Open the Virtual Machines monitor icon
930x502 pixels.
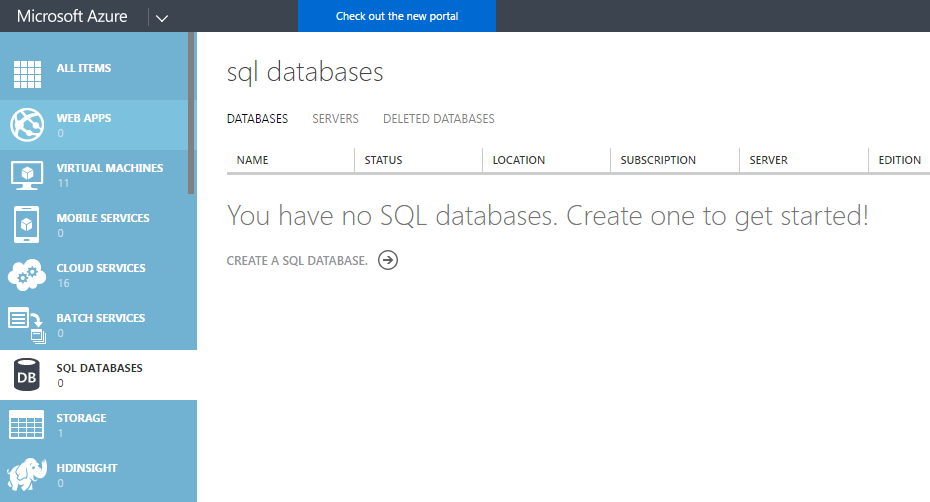pyautogui.click(x=27, y=175)
